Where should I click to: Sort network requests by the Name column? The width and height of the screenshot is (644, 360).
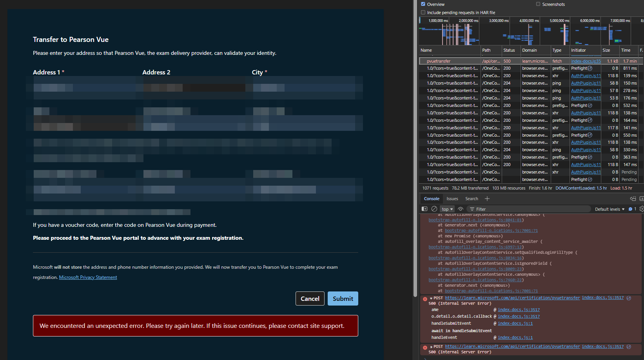pos(450,50)
